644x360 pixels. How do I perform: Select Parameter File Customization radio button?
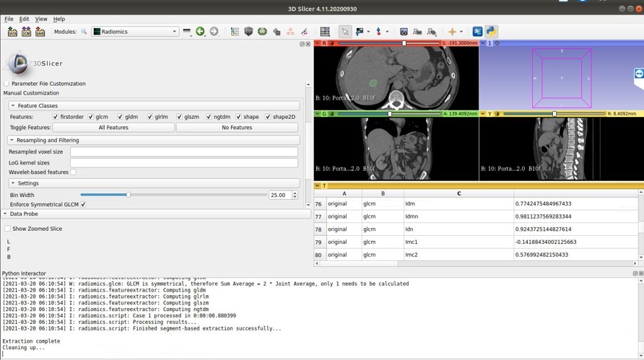point(6,84)
